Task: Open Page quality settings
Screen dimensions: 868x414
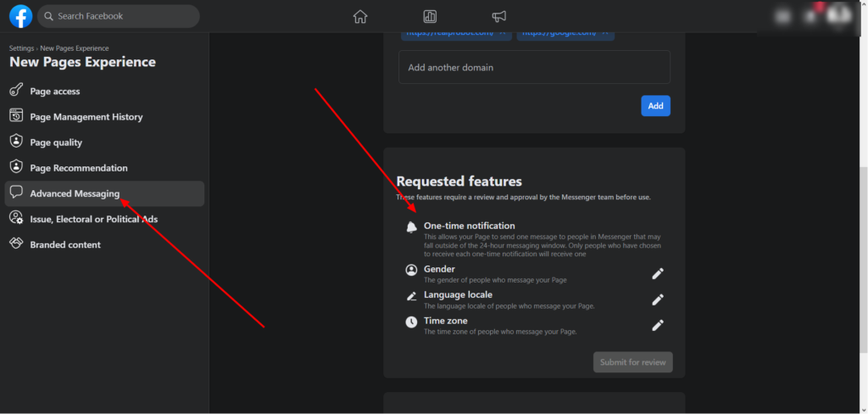Action: tap(104, 143)
